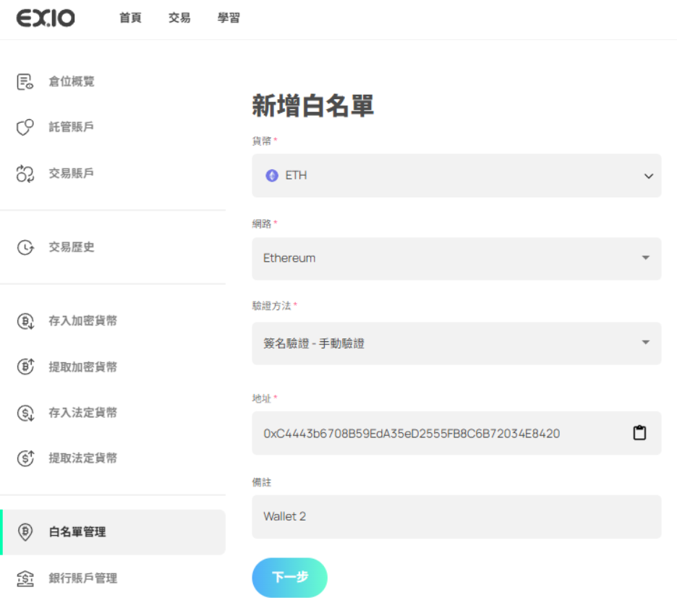Select the 託管賬戶 shield icon
Image resolution: width=677 pixels, height=616 pixels.
tap(25, 127)
